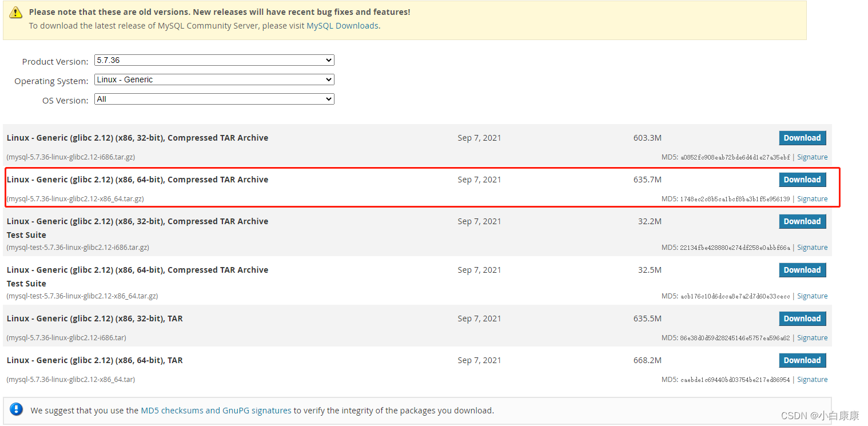Image resolution: width=868 pixels, height=426 pixels.
Task: Open Signature link for mysql-5.7.36-linux-glibc2.12-x86_64.tar.gz
Action: pos(813,199)
